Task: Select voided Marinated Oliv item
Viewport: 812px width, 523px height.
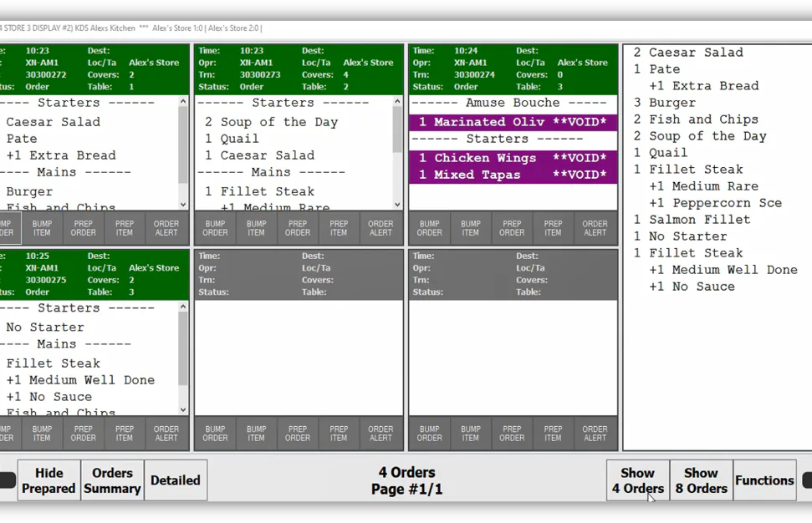Action: (513, 122)
